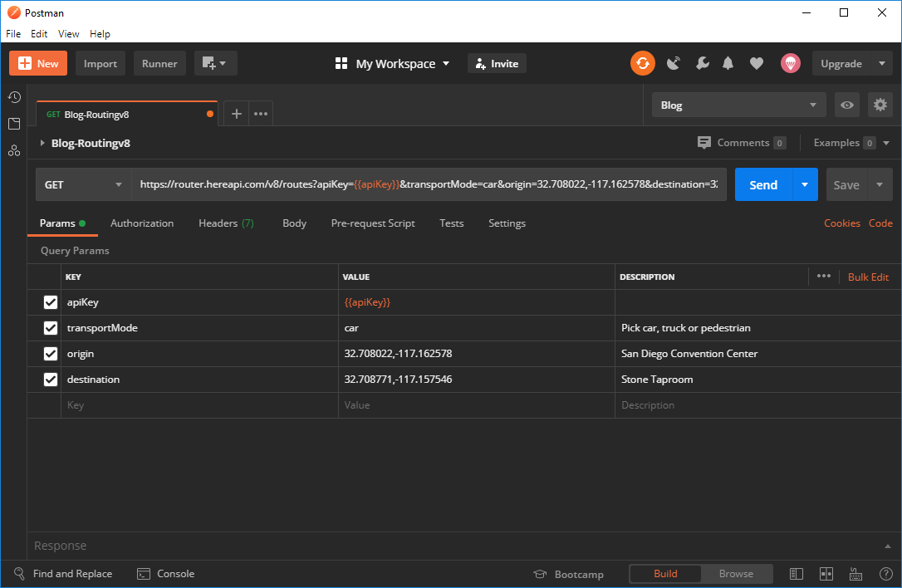Switch to the Settings tab
The width and height of the screenshot is (902, 588).
(x=507, y=223)
